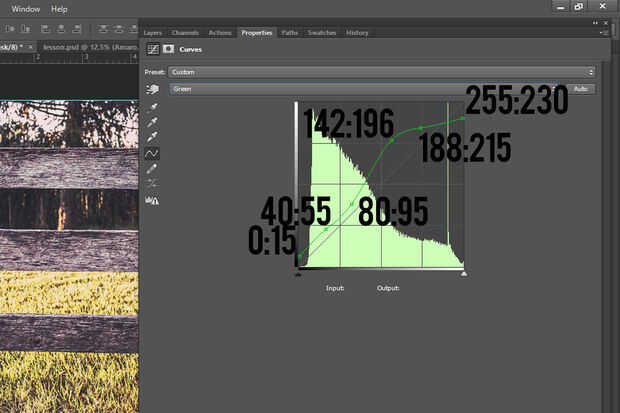Screen dimensions: 620x413
Task: Switch to the lesson.psd document tab
Action: tap(89, 47)
